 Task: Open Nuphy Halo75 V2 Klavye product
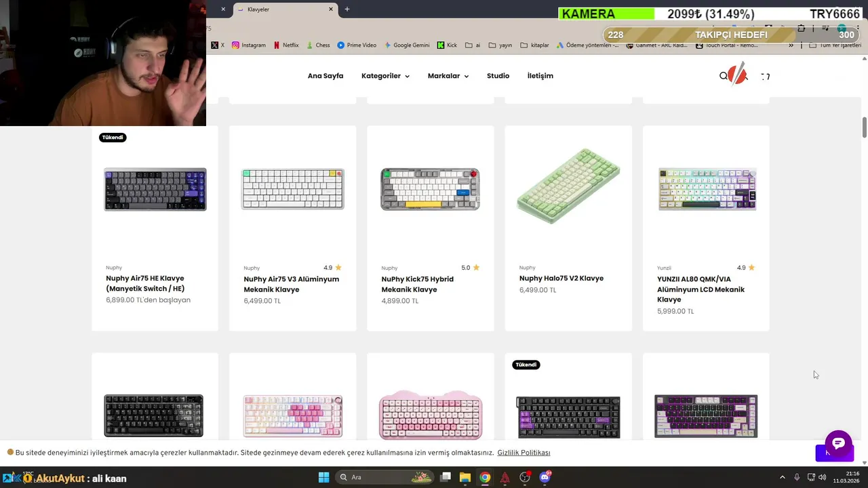(x=561, y=279)
